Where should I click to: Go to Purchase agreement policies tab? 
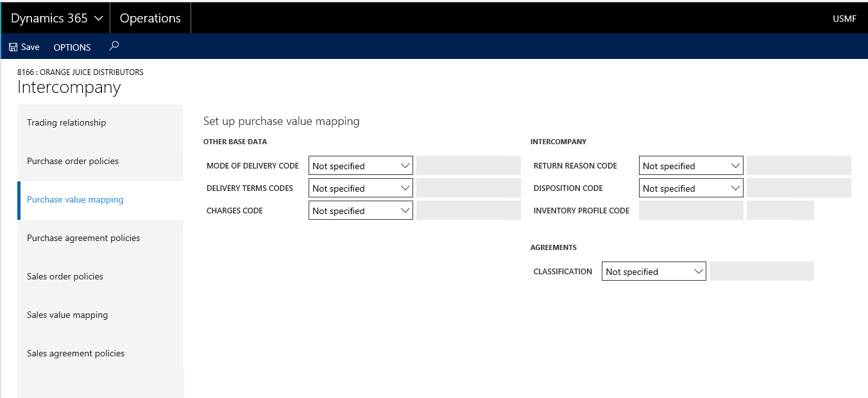pos(83,238)
